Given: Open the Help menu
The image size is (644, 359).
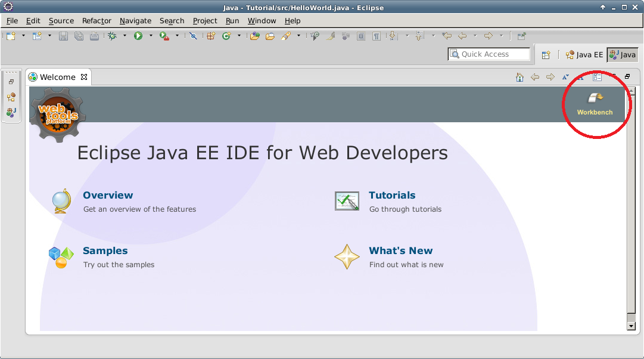Looking at the screenshot, I should pos(293,20).
